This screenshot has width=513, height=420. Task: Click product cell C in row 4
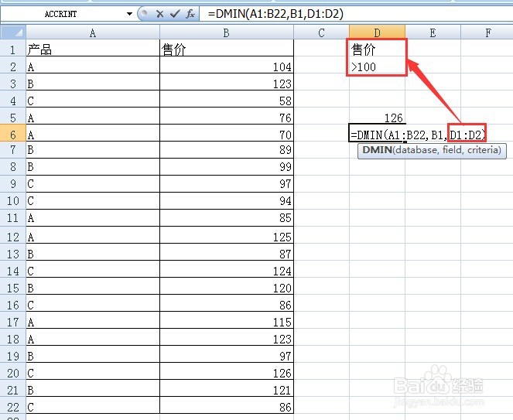pos(93,99)
